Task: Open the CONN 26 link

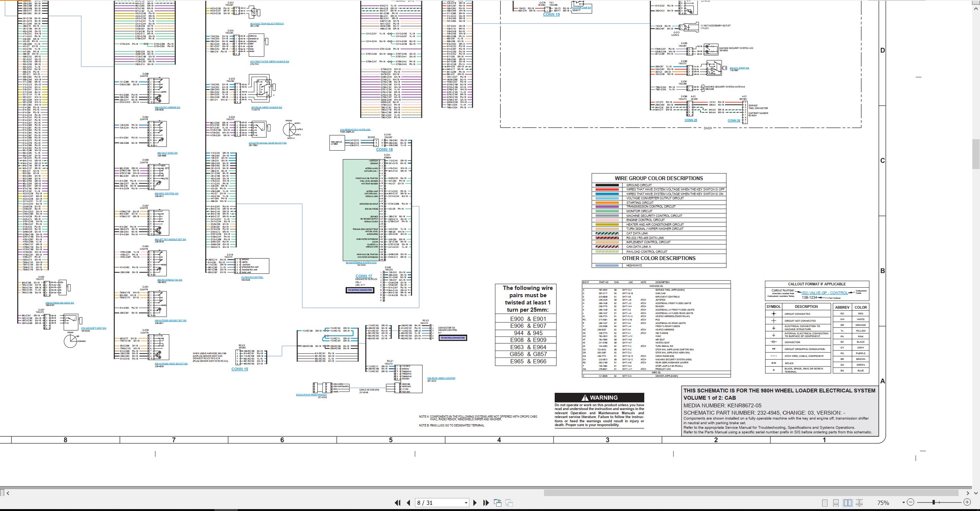Action: pyautogui.click(x=734, y=120)
